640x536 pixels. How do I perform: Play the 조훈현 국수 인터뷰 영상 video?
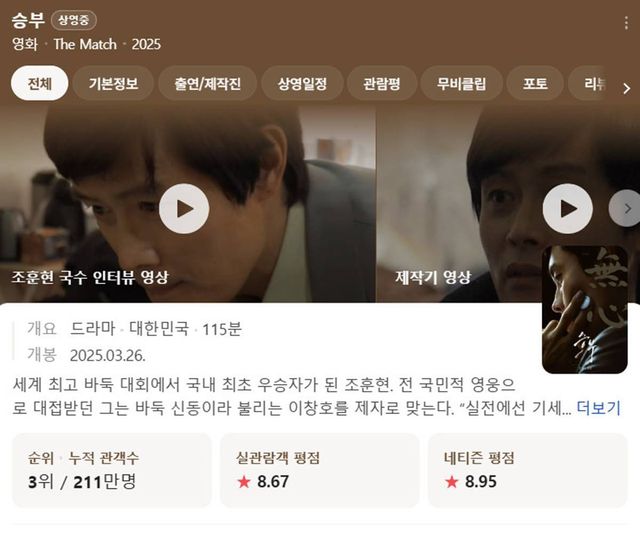[x=184, y=209]
